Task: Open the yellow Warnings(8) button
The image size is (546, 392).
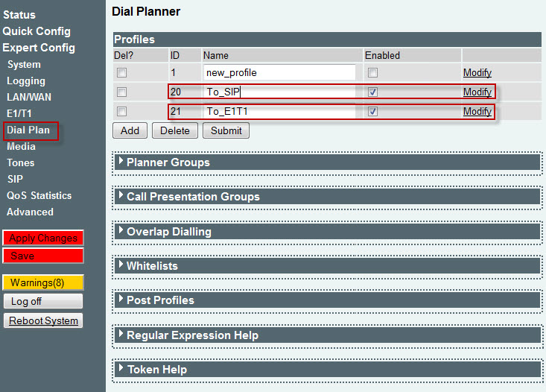Action: pos(43,282)
